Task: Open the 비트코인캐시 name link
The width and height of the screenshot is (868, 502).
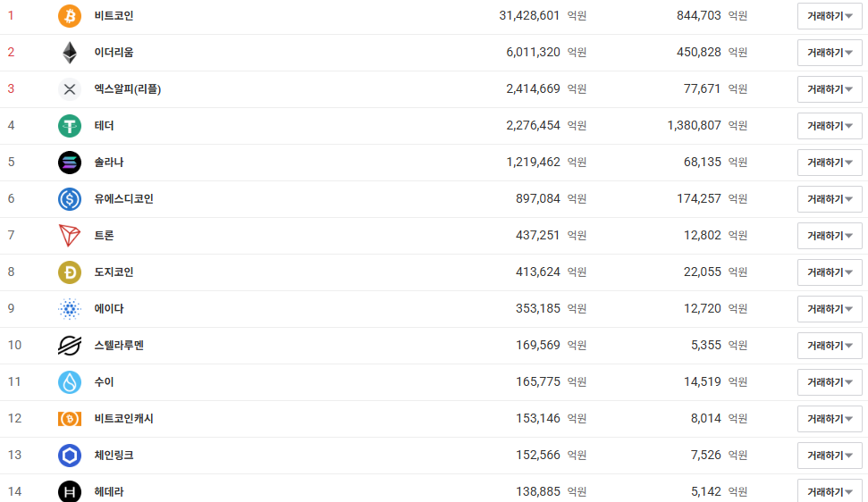Action: pos(123,419)
